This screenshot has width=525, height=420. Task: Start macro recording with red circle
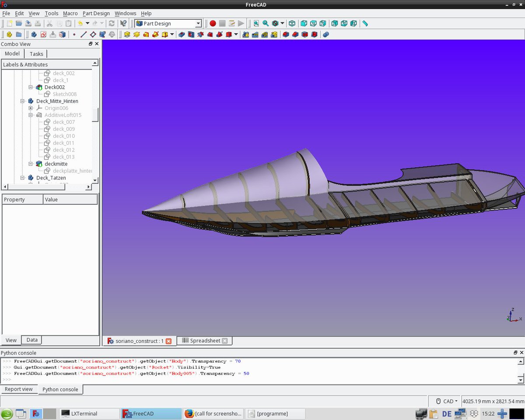(213, 23)
